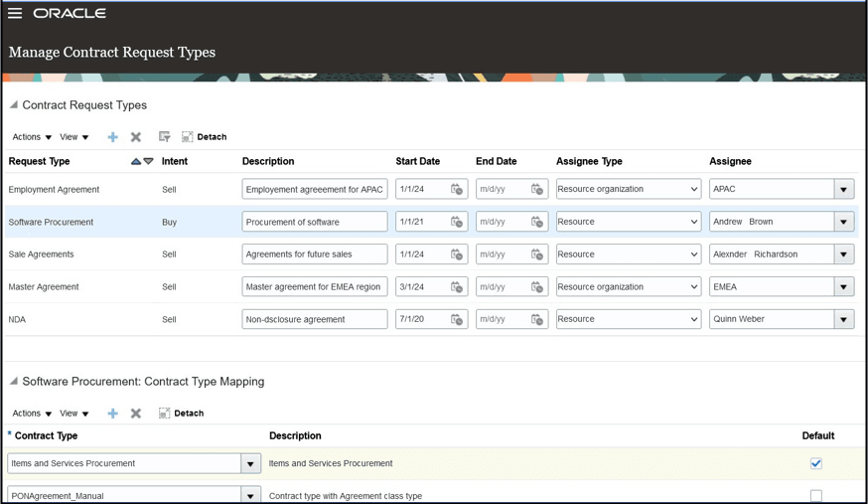This screenshot has height=504, width=868.
Task: Edit Master agreement for EMEA region description
Action: (x=315, y=287)
